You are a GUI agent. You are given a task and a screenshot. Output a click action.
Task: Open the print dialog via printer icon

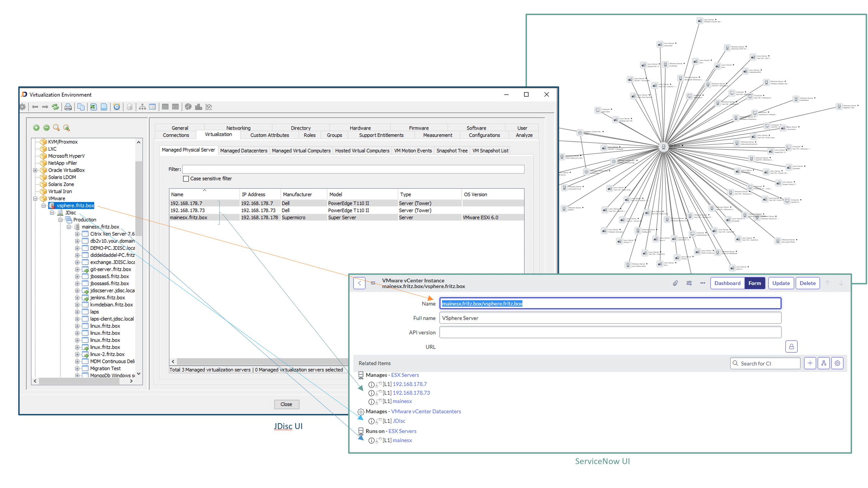coord(68,107)
